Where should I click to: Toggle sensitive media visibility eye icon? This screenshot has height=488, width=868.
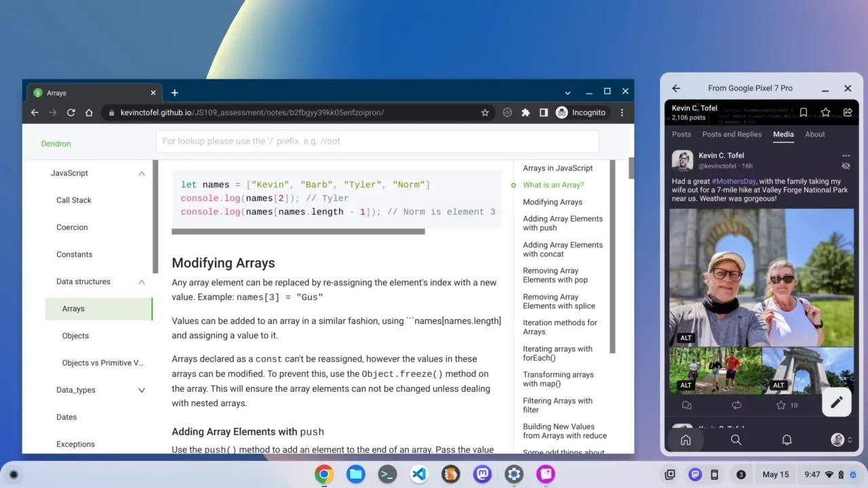846,166
